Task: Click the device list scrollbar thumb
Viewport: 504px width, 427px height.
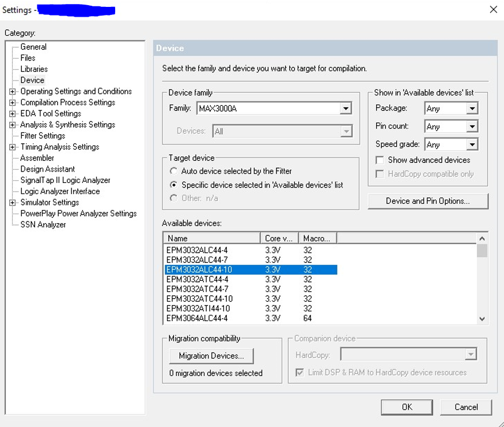Action: click(x=482, y=251)
